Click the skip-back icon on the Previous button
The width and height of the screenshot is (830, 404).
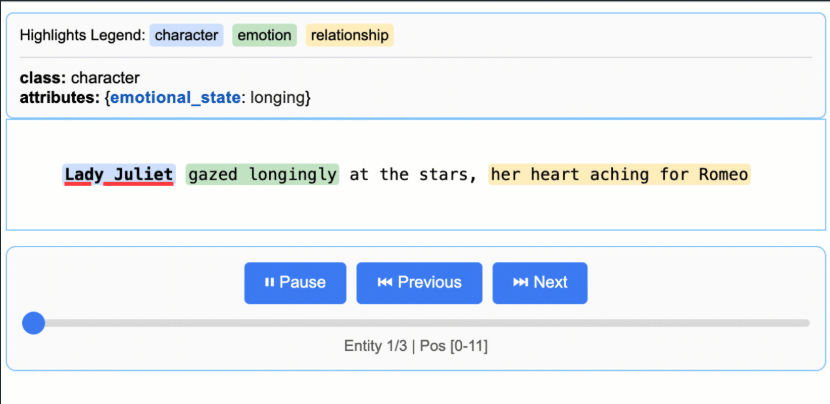(385, 282)
